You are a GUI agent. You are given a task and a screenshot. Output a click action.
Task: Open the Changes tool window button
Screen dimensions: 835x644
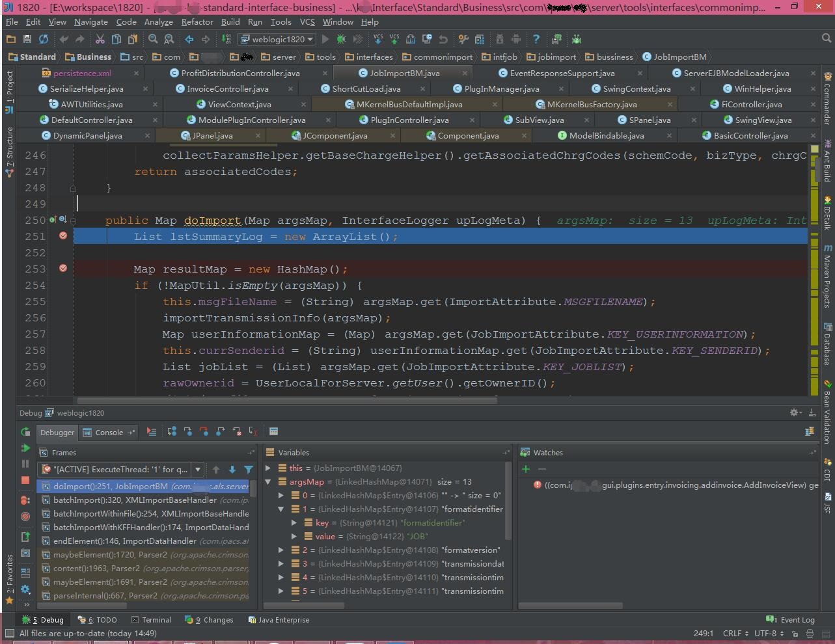(x=209, y=620)
